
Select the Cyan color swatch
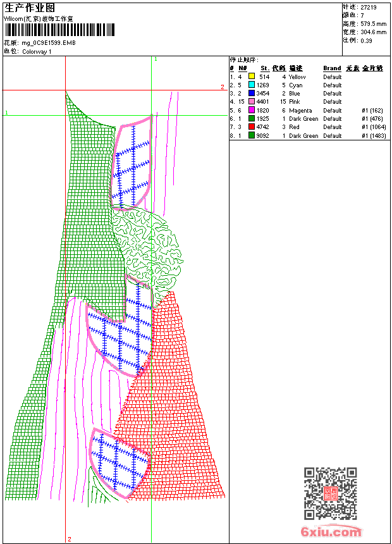tap(251, 85)
